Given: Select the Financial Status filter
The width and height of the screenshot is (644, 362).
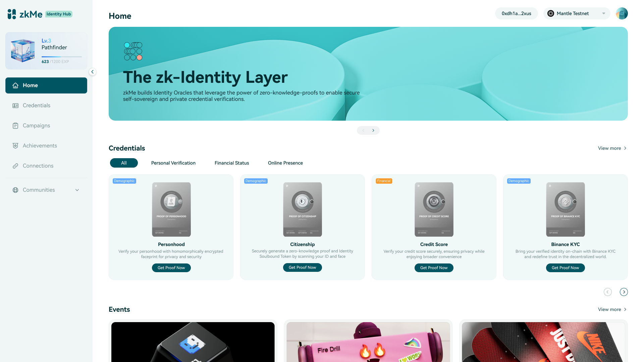Looking at the screenshot, I should tap(231, 163).
